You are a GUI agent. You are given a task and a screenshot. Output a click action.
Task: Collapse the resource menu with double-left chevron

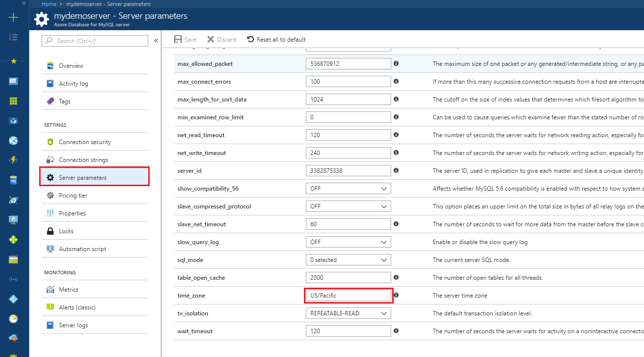click(x=156, y=41)
